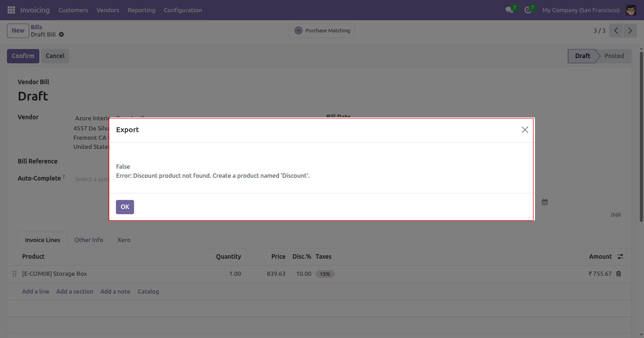Open the Configuration menu
This screenshot has height=338, width=644.
pyautogui.click(x=183, y=10)
